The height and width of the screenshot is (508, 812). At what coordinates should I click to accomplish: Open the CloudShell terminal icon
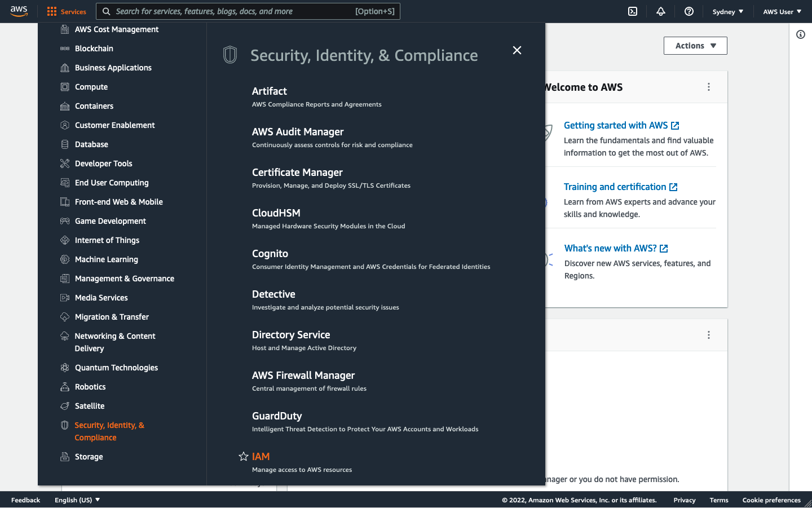632,11
